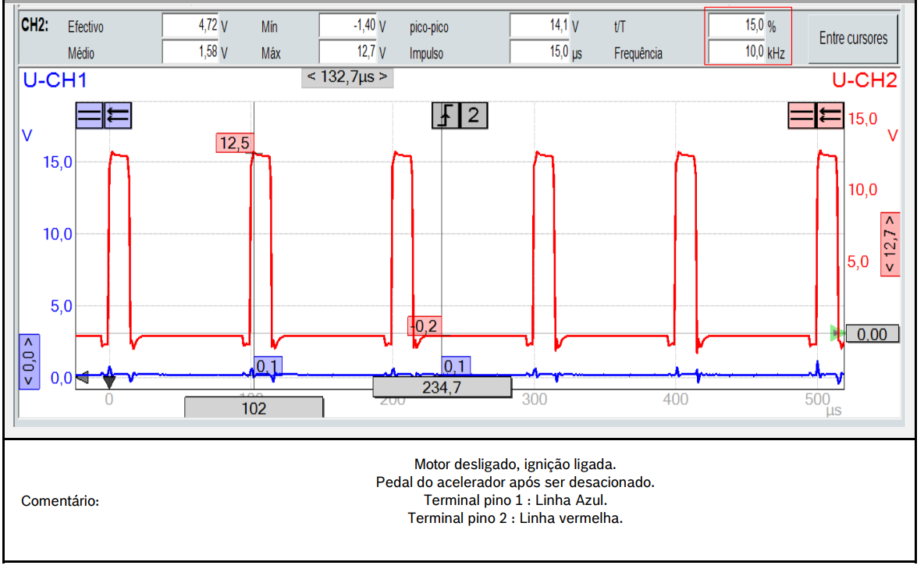Viewport: 924px width, 569px height.
Task: Click the red CH2 arrow-to-line icon
Action: (829, 116)
